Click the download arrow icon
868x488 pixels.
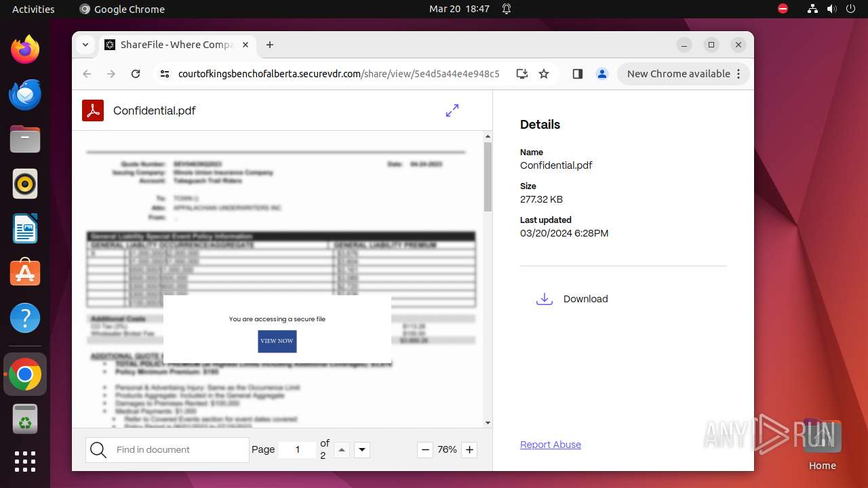545,299
